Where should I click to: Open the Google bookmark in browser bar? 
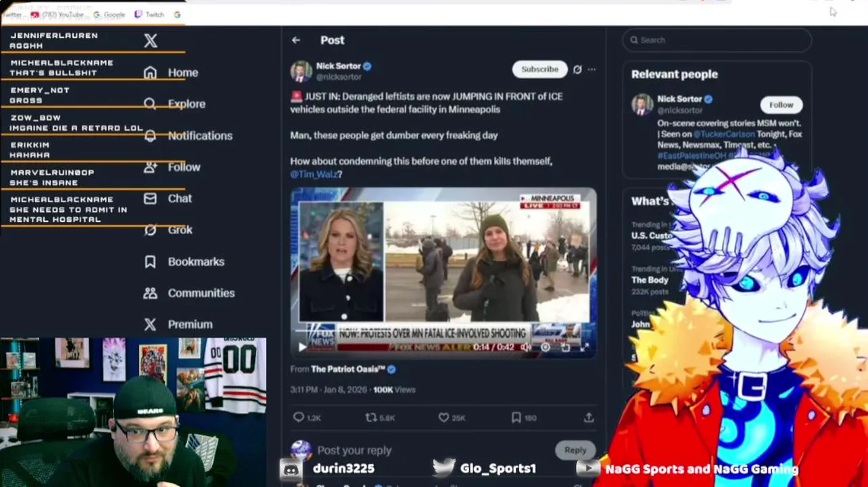(x=110, y=14)
